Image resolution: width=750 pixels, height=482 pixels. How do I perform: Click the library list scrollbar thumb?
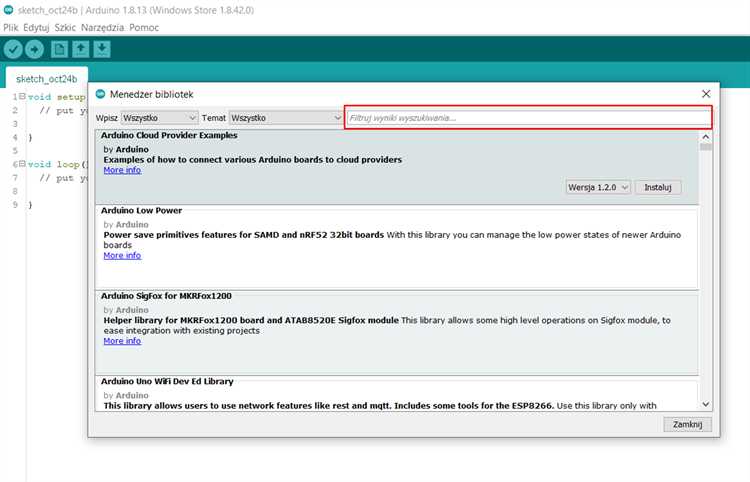tap(706, 147)
